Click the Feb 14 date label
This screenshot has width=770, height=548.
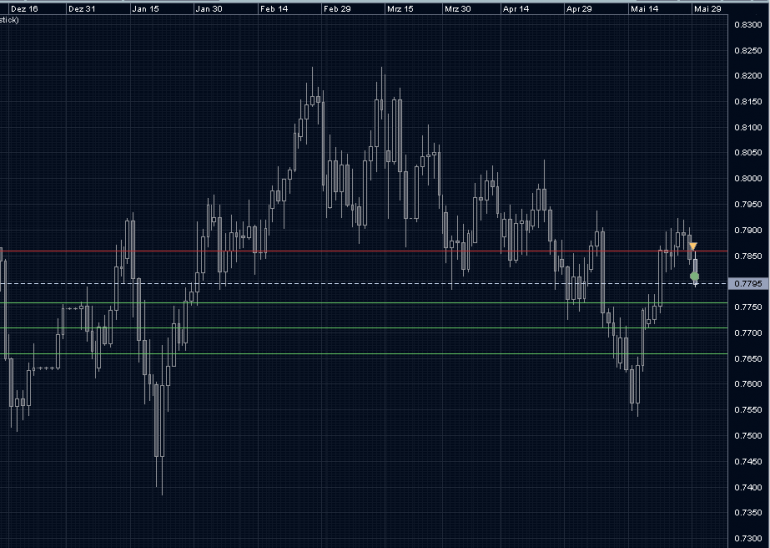(x=274, y=9)
